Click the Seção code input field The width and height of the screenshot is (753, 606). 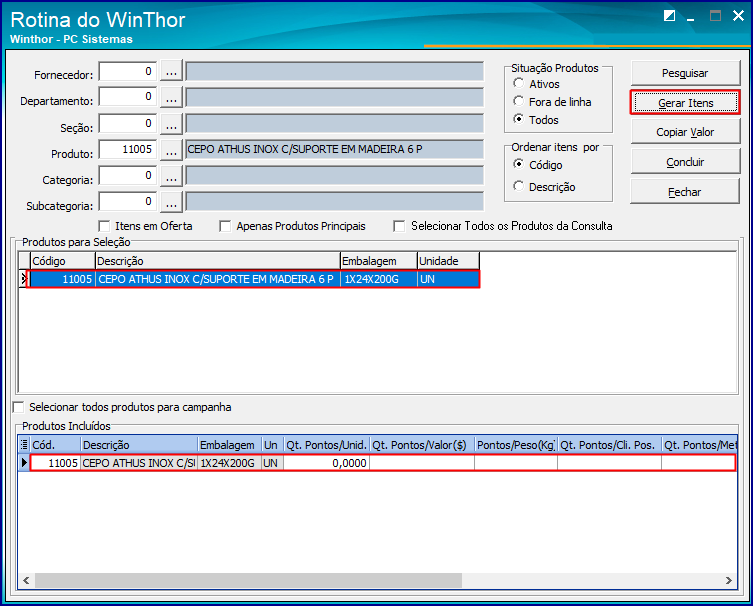tap(128, 124)
